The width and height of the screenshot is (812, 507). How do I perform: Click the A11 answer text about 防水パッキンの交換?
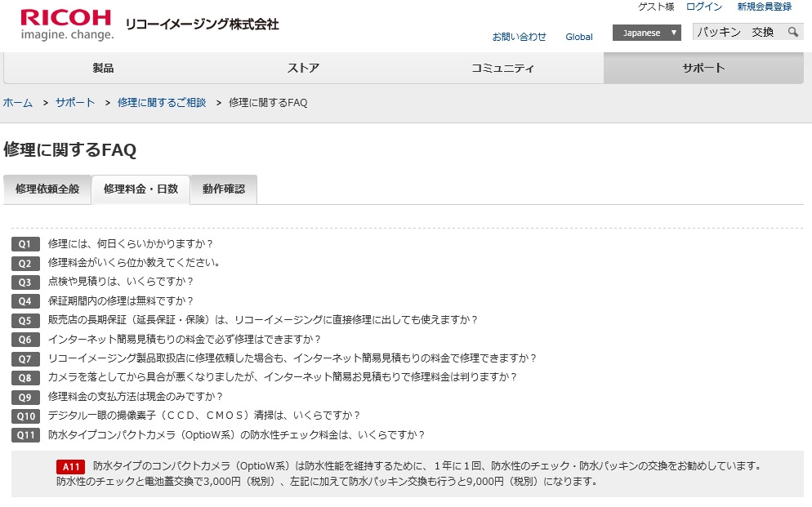409,474
